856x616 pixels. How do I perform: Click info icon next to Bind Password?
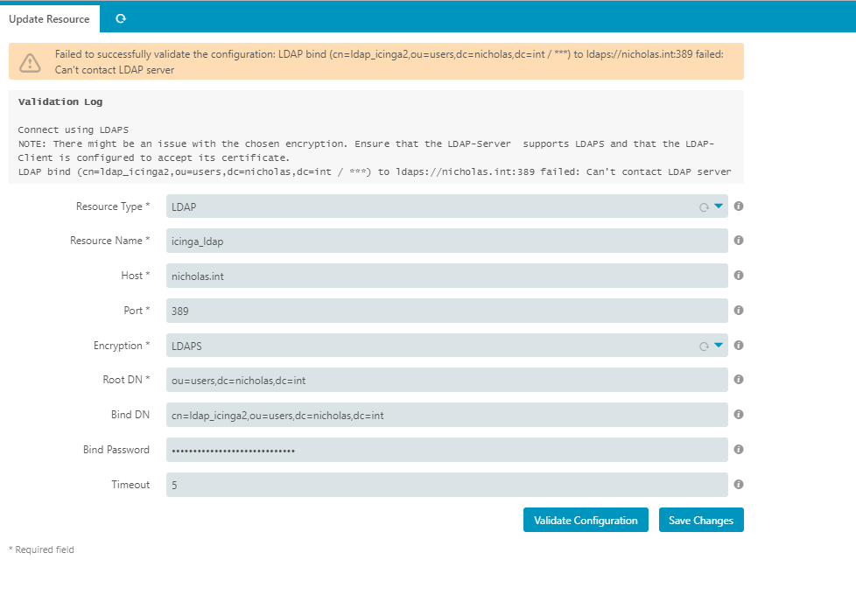(x=739, y=450)
